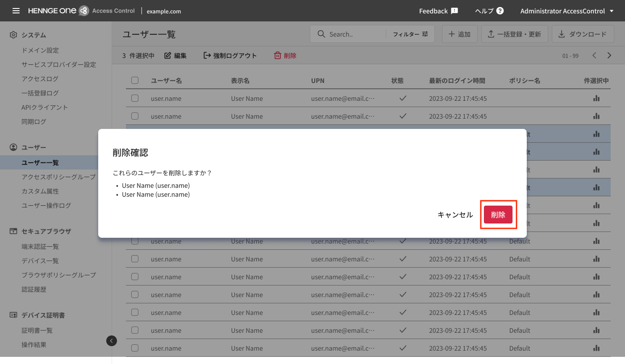Sort by the 状態 column header

[397, 81]
